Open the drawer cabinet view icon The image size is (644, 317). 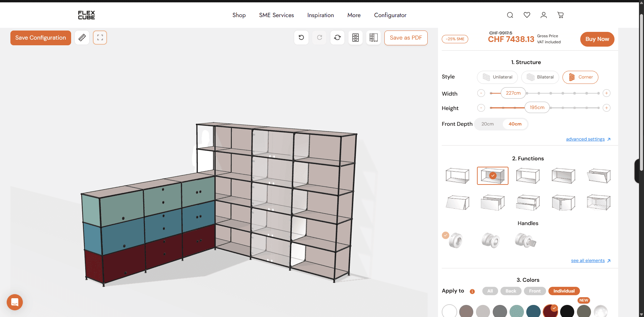coord(356,37)
